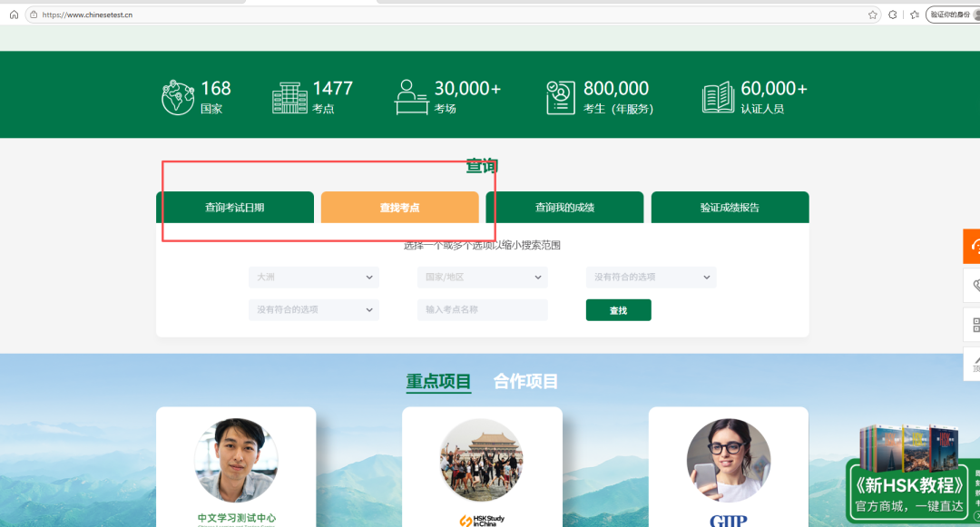Open the favorites list icon
The height and width of the screenshot is (527, 980).
coord(915,15)
